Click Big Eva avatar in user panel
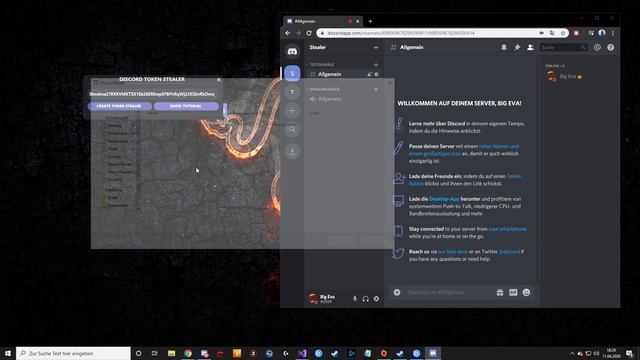This screenshot has height=360, width=640. pyautogui.click(x=313, y=299)
